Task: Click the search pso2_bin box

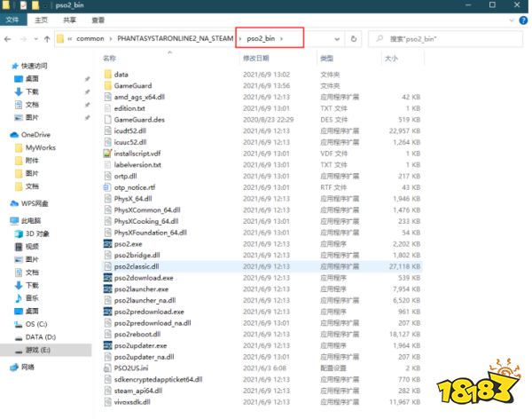Action: click(445, 39)
